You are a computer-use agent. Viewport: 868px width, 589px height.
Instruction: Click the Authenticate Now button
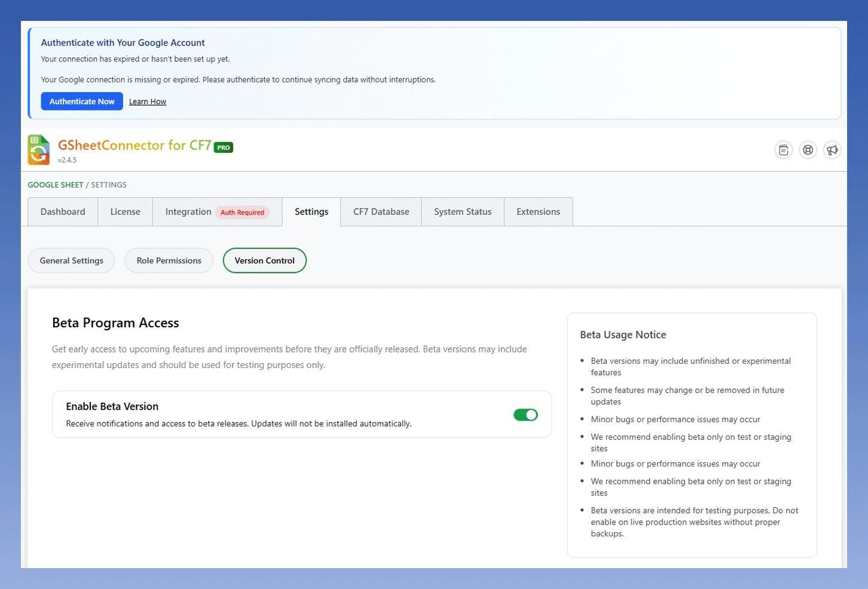tap(82, 102)
